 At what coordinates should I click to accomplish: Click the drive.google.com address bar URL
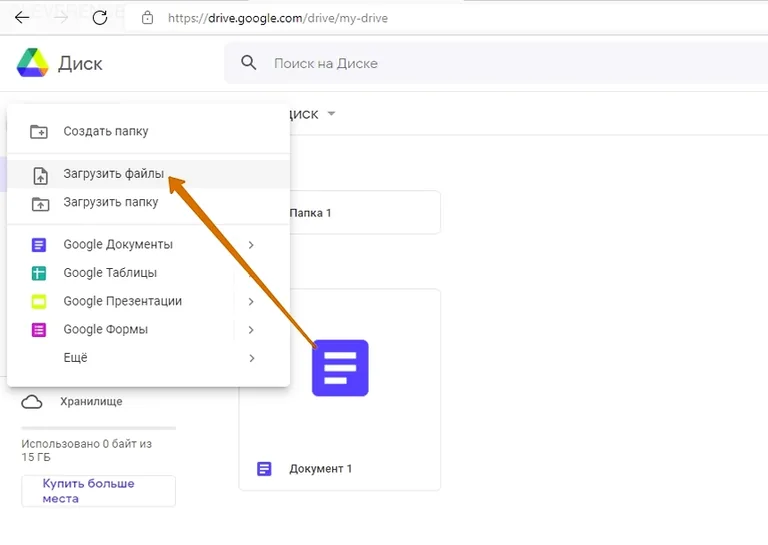coord(278,18)
